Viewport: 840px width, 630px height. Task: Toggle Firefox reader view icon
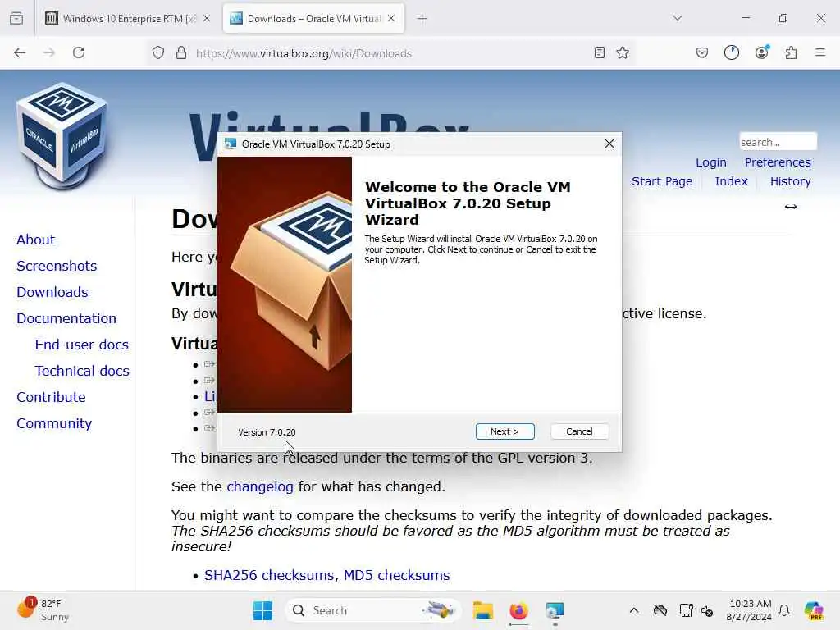tap(600, 52)
